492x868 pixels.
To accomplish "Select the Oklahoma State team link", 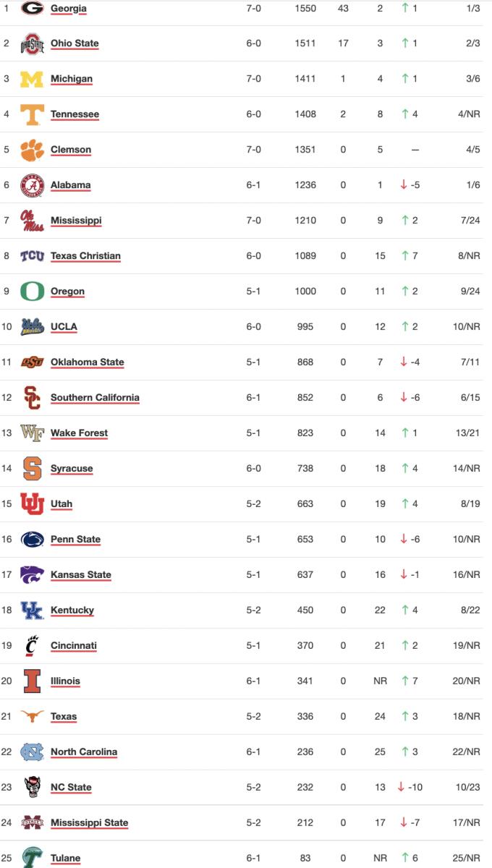I will (x=87, y=362).
